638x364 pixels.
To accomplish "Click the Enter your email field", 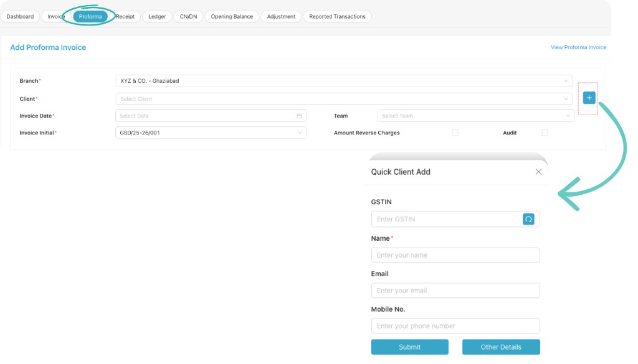I will 455,290.
